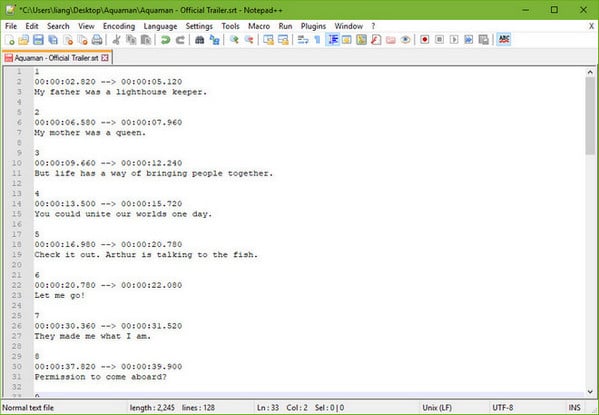
Task: Click the X at the menu bar's right end
Action: point(591,26)
